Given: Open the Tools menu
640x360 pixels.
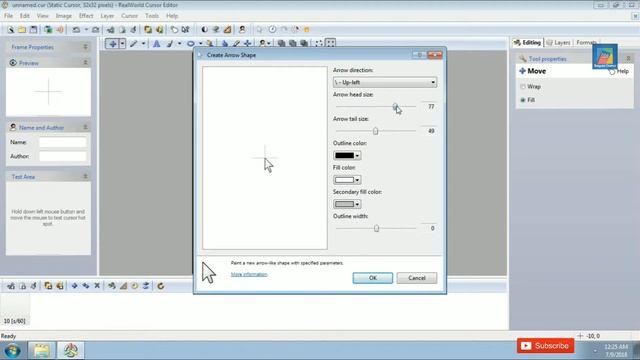Looking at the screenshot, I should tap(152, 16).
